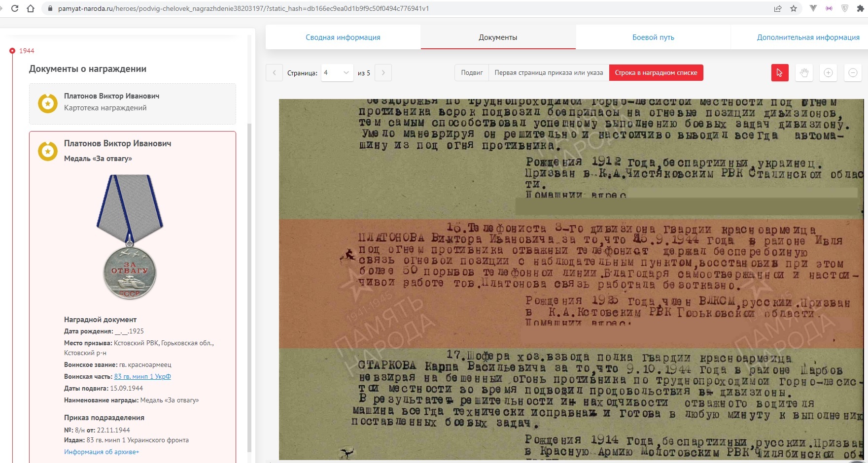This screenshot has width=868, height=463.
Task: Bookmark this page with the star icon
Action: click(794, 8)
